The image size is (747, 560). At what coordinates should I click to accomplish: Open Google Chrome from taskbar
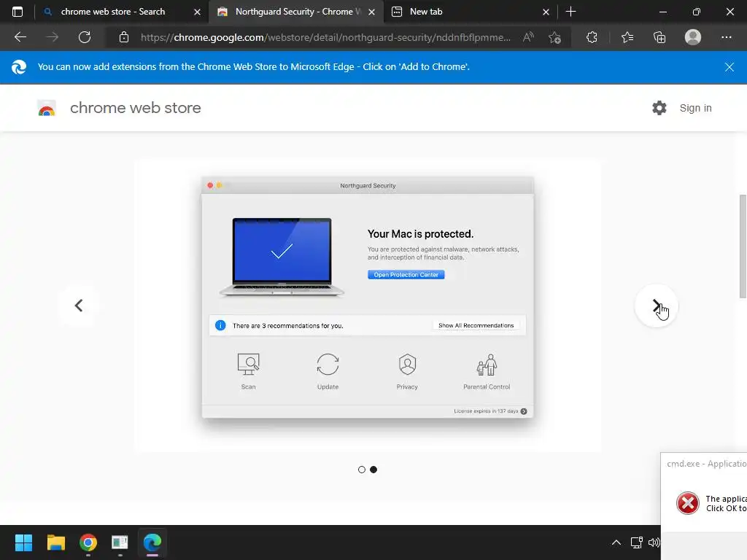coord(88,542)
